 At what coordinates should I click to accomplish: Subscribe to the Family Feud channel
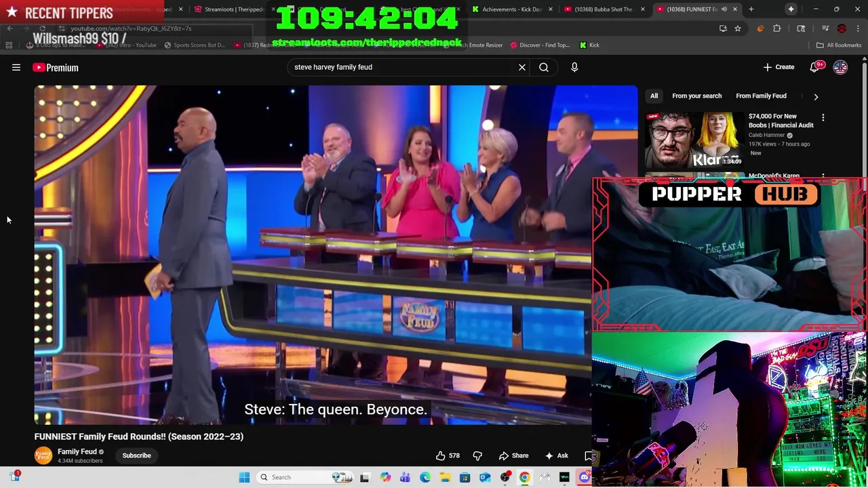pos(136,455)
